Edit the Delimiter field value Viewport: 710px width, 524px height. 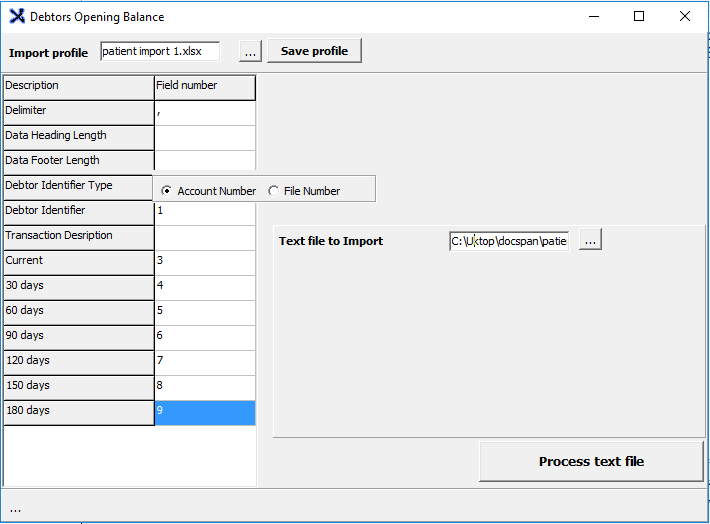coord(205,111)
